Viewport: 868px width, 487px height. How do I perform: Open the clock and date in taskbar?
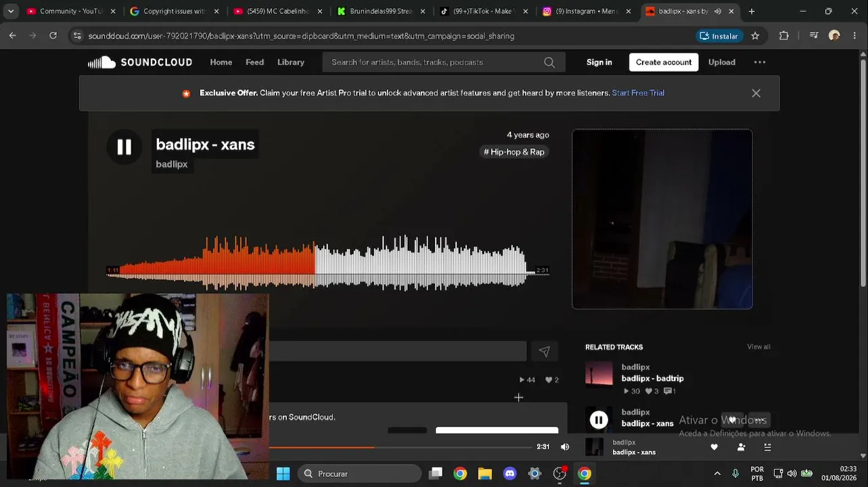click(839, 473)
